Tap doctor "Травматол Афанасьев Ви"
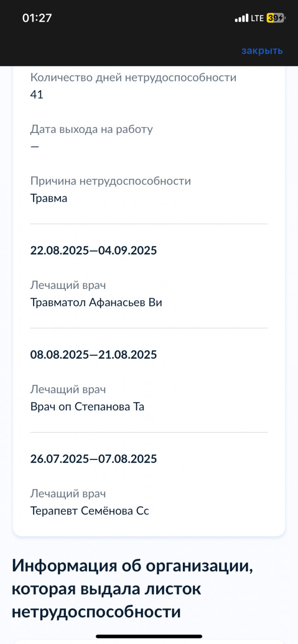Screen dimensions: 298x644 click(96, 303)
